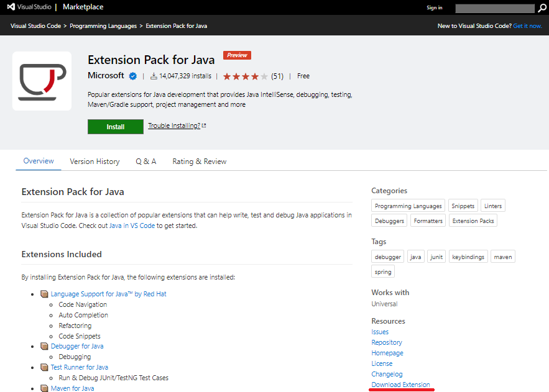Open the Rating & Review tab
Image resolution: width=549 pixels, height=392 pixels.
[199, 162]
